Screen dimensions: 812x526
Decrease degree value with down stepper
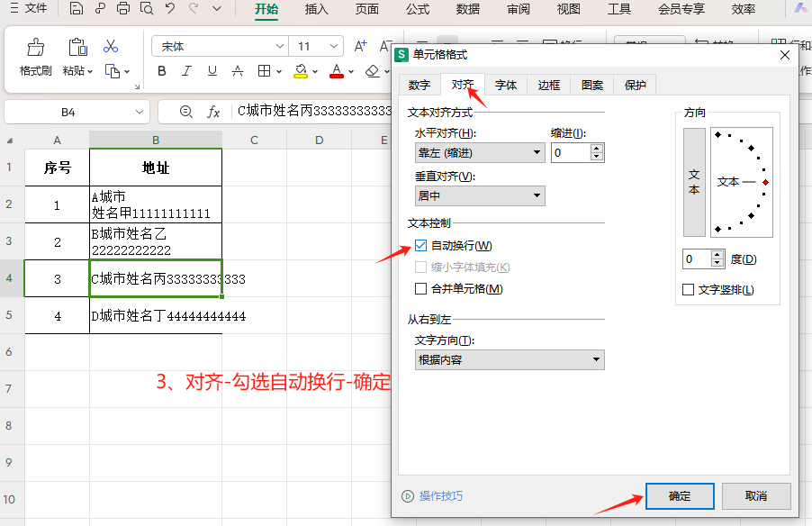pyautogui.click(x=717, y=263)
